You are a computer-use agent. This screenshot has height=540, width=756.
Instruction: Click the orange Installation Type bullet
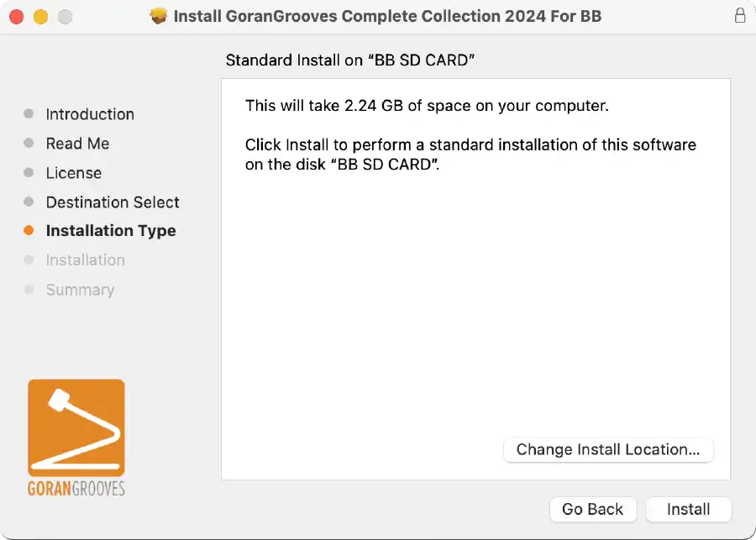29,230
